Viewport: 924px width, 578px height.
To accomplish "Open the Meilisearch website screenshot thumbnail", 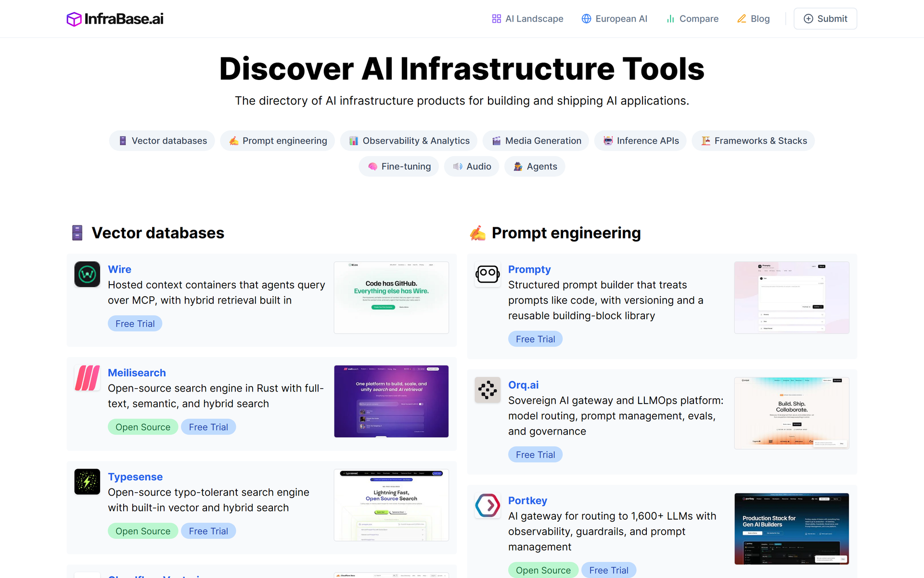I will (391, 401).
